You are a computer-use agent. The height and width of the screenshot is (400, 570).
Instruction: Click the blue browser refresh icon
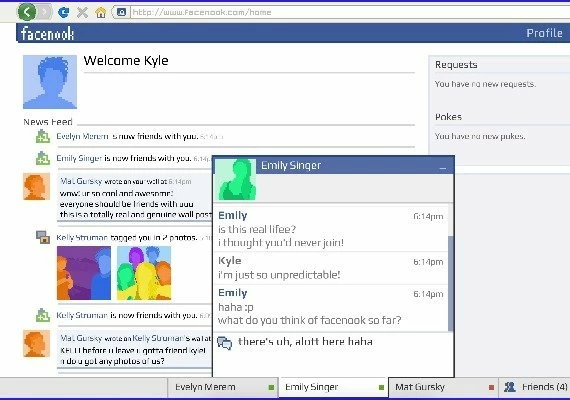point(64,12)
